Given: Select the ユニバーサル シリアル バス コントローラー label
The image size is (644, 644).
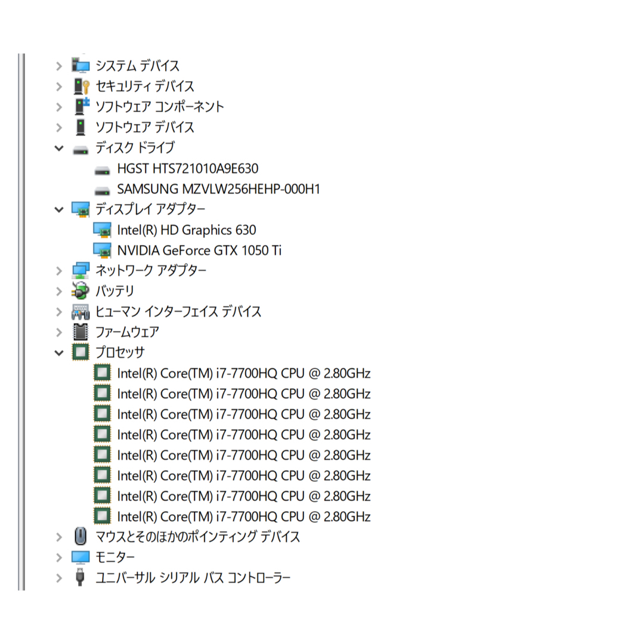Looking at the screenshot, I should 193,578.
